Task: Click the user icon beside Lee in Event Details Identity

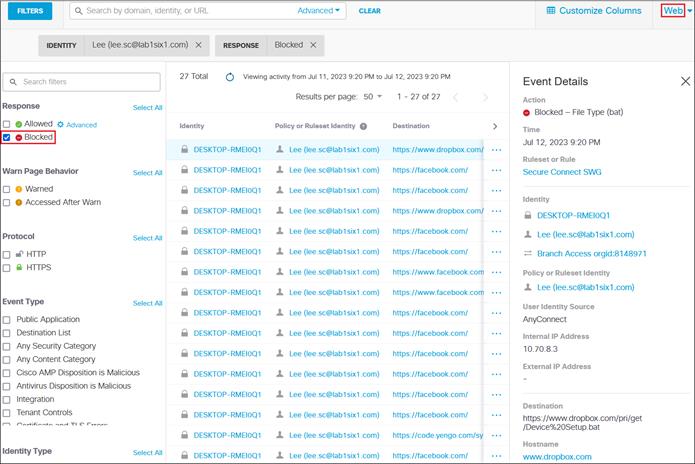Action: [x=527, y=234]
